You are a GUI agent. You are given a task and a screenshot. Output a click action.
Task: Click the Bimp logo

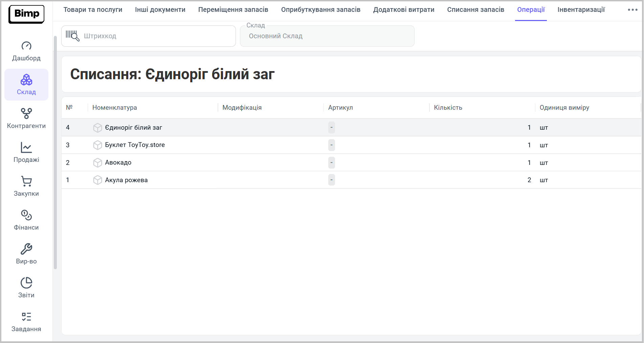26,14
